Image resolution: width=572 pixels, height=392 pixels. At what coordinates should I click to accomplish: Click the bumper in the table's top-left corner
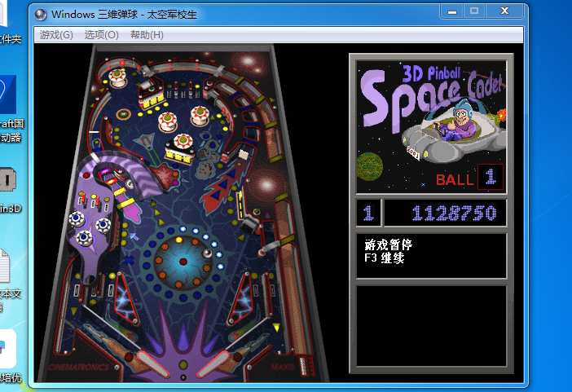click(x=118, y=78)
